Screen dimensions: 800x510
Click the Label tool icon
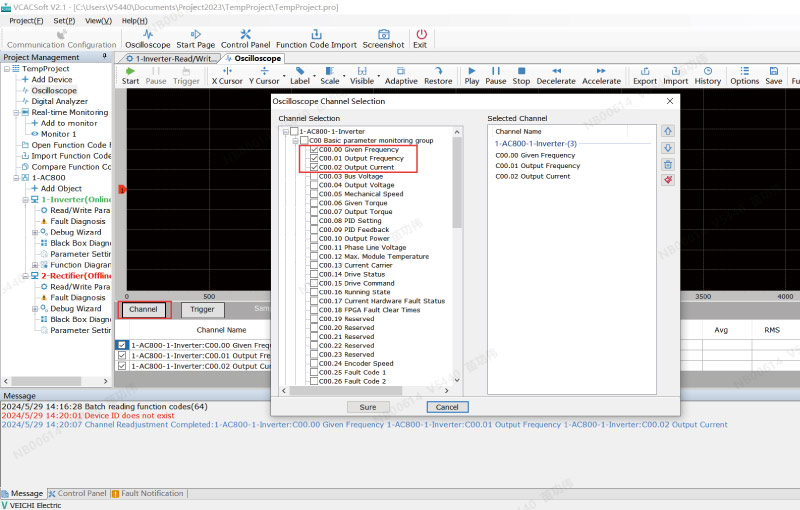[300, 71]
